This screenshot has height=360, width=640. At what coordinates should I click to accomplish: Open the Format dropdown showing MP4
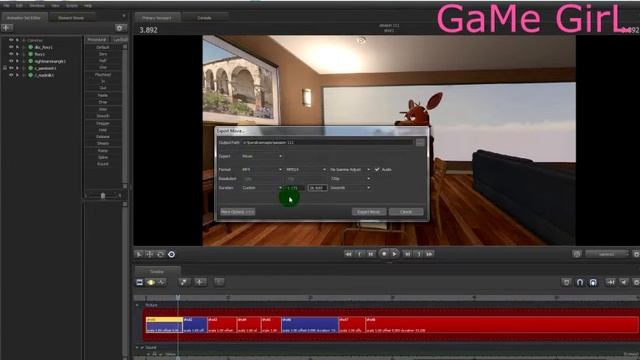262,169
